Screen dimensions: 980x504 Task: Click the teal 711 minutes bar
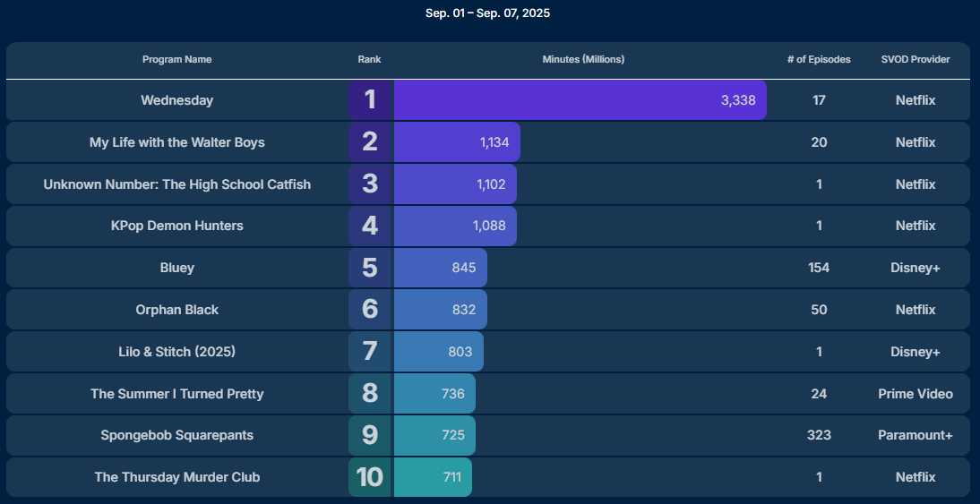coord(433,477)
